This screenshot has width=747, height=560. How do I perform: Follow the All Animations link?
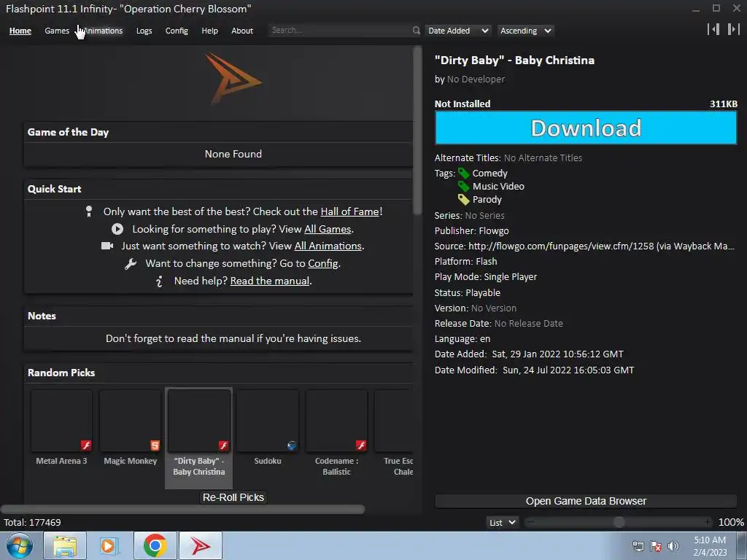(x=328, y=246)
